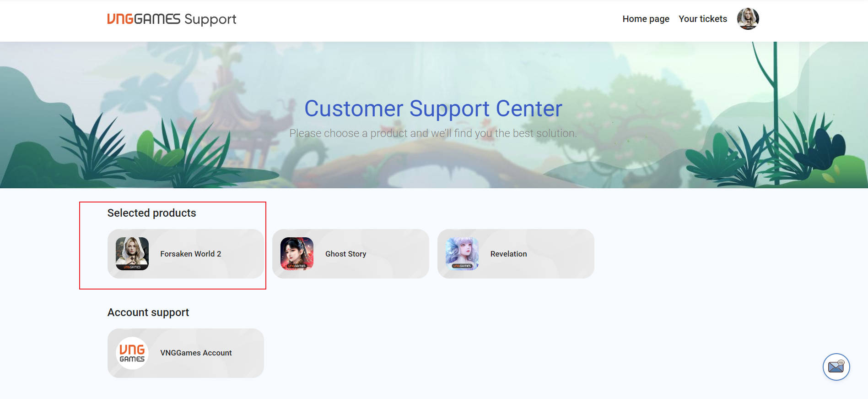This screenshot has height=399, width=868.
Task: Click the VNGGames Support logo
Action: [172, 19]
